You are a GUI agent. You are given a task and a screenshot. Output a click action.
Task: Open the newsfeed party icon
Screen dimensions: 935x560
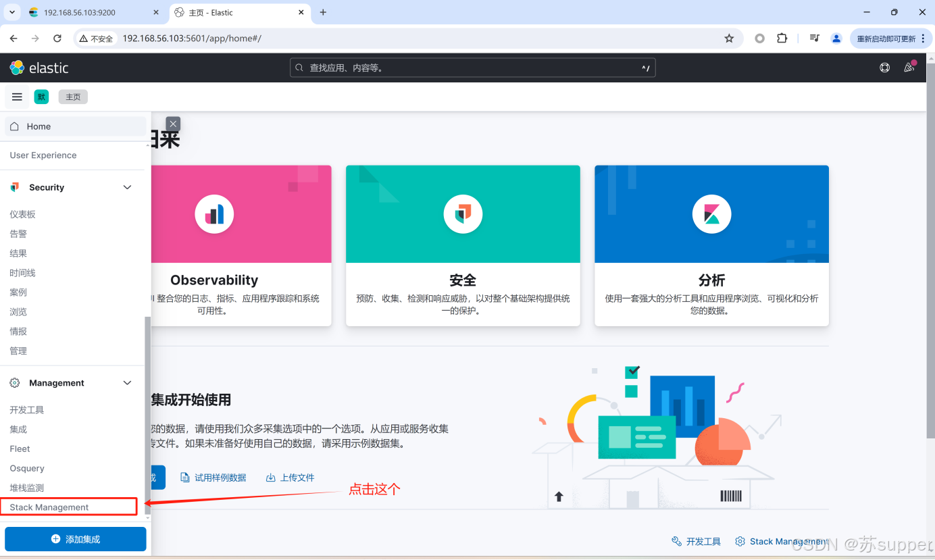(909, 68)
